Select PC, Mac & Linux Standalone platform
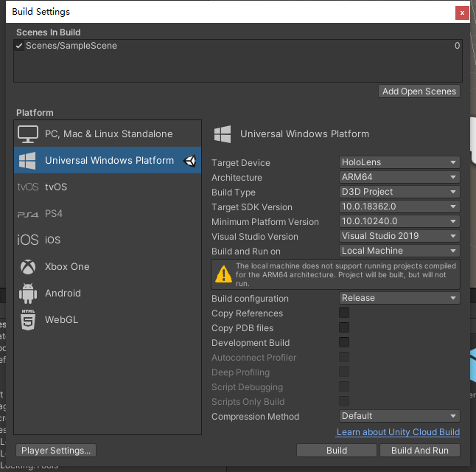Viewport: 476px width, 472px height. click(x=108, y=133)
